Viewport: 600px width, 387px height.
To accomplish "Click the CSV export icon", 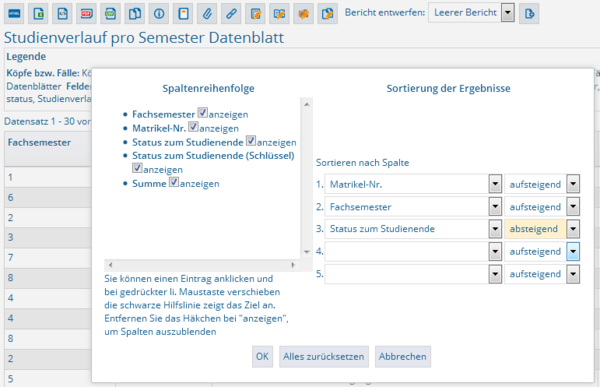I will click(111, 14).
